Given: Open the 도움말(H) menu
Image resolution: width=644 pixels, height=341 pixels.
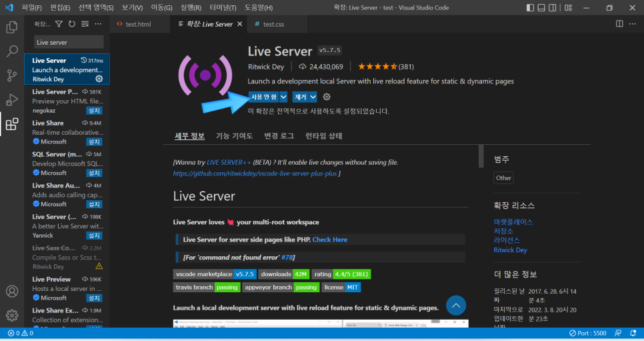Looking at the screenshot, I should click(x=259, y=7).
